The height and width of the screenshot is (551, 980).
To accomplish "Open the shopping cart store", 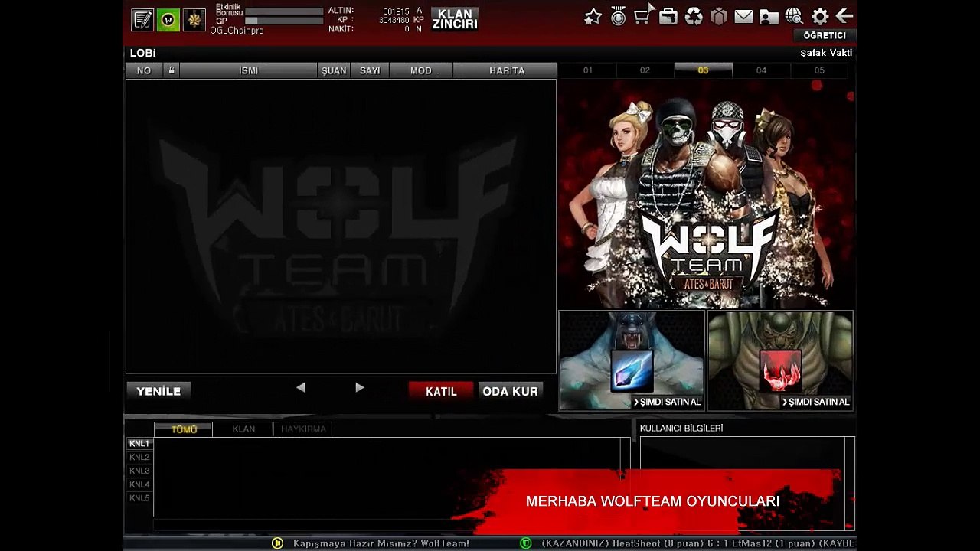I will [x=643, y=15].
